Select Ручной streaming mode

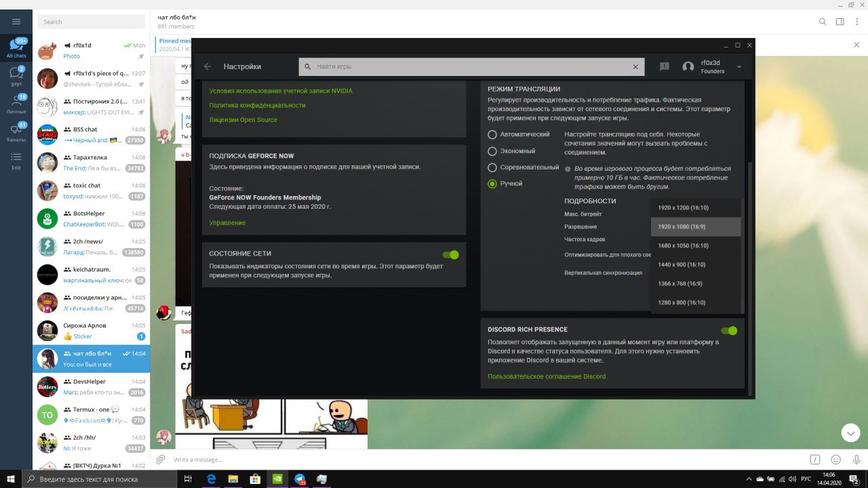pos(492,184)
